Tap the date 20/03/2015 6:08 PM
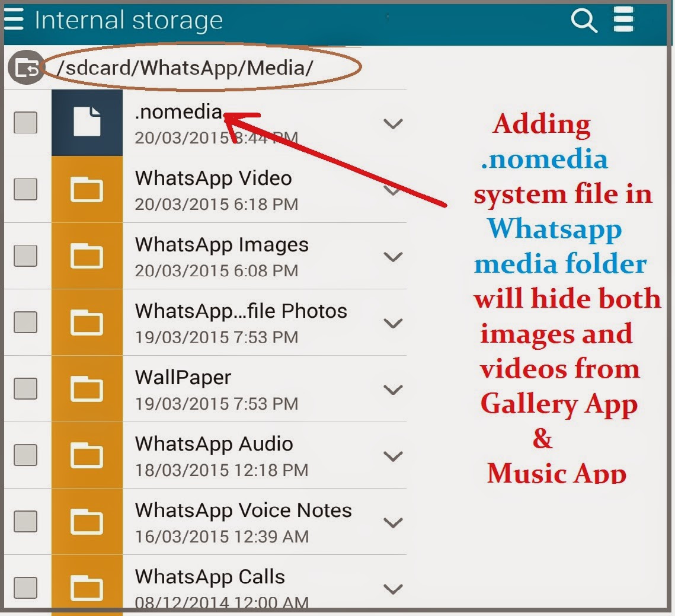675x616 pixels. coord(216,270)
